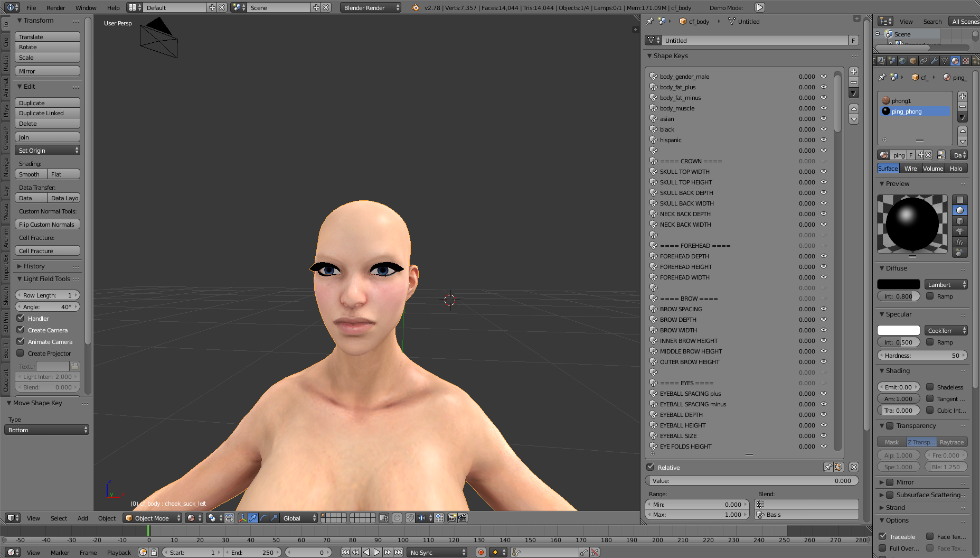
Task: Switch to the Wire material tab
Action: pyautogui.click(x=910, y=168)
